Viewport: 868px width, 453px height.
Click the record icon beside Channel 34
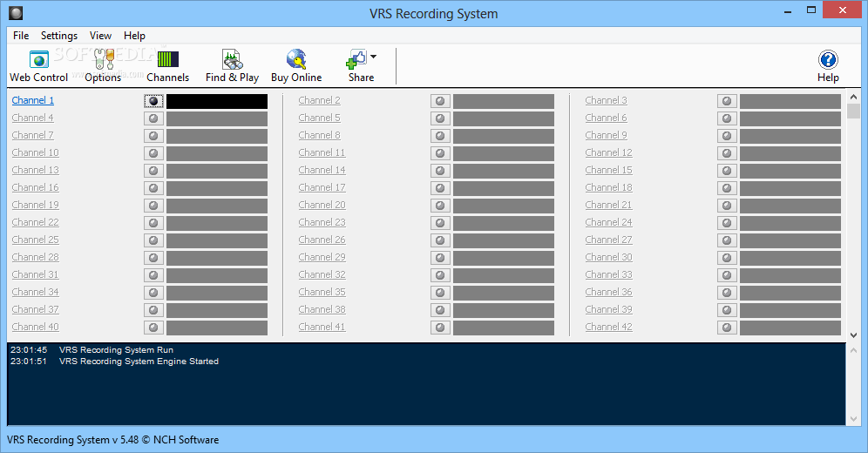(153, 293)
